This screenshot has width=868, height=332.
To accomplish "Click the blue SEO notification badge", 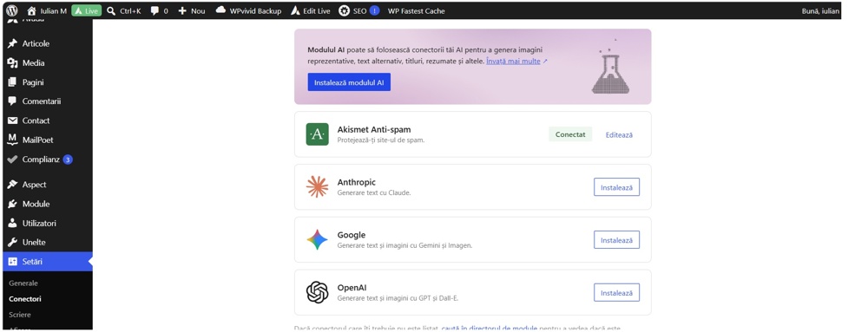I will (374, 10).
